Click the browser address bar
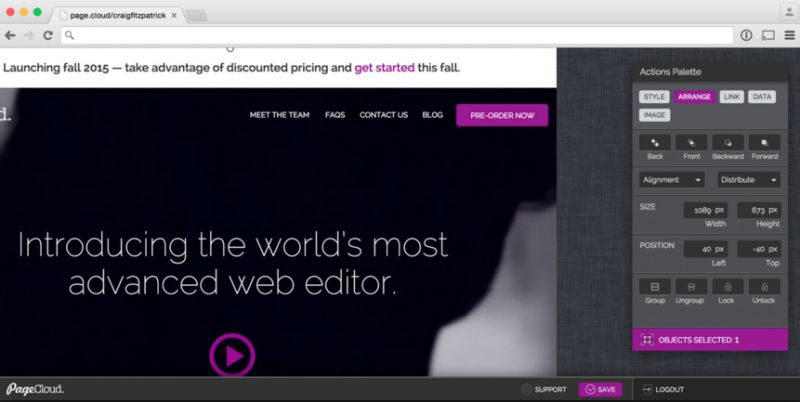This screenshot has height=402, width=800. tap(397, 35)
